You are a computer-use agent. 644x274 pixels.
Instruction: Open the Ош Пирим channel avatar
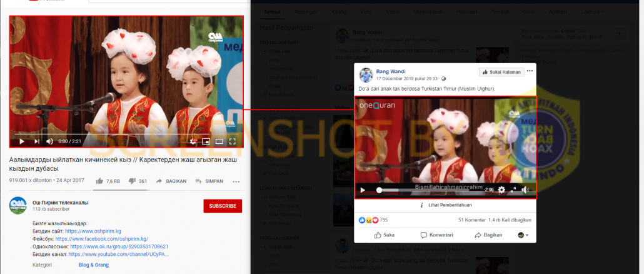click(18, 205)
